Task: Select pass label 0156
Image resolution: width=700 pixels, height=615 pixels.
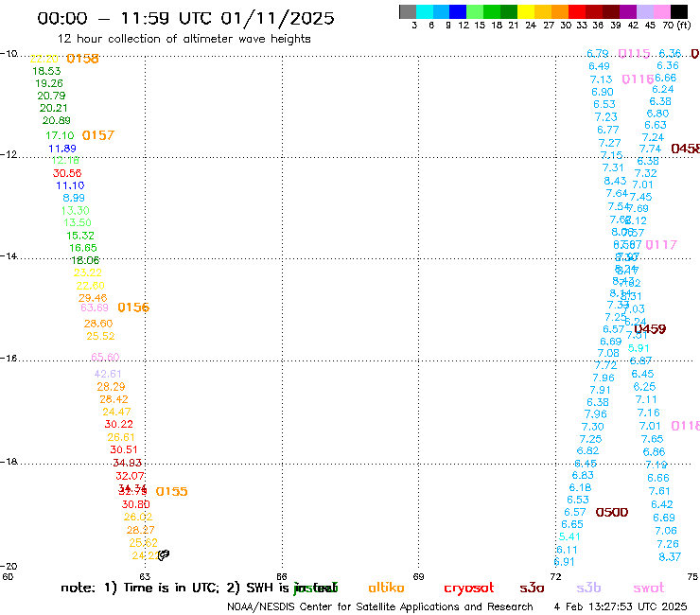Action: point(133,307)
